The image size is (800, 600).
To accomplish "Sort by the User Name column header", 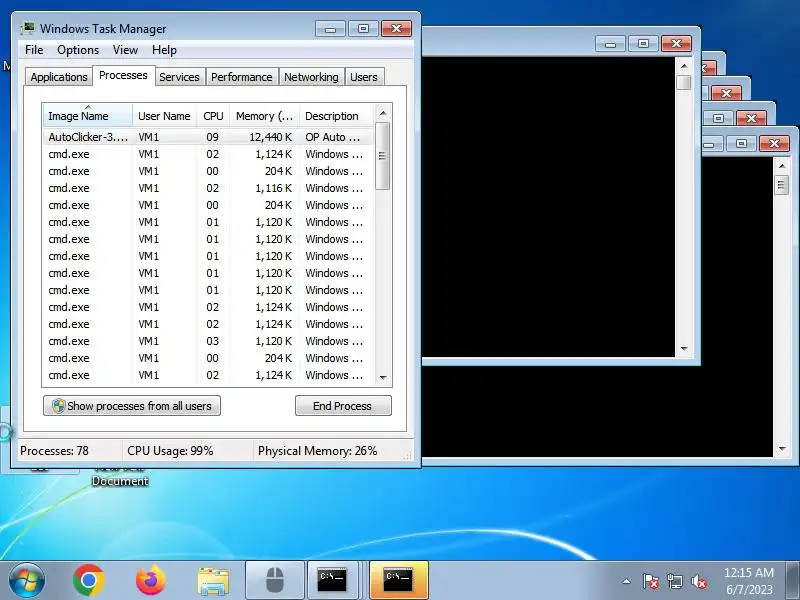I will click(x=164, y=116).
